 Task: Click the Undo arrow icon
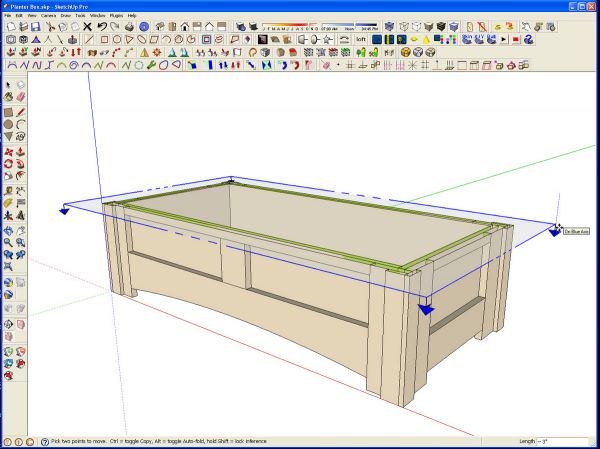pos(101,26)
